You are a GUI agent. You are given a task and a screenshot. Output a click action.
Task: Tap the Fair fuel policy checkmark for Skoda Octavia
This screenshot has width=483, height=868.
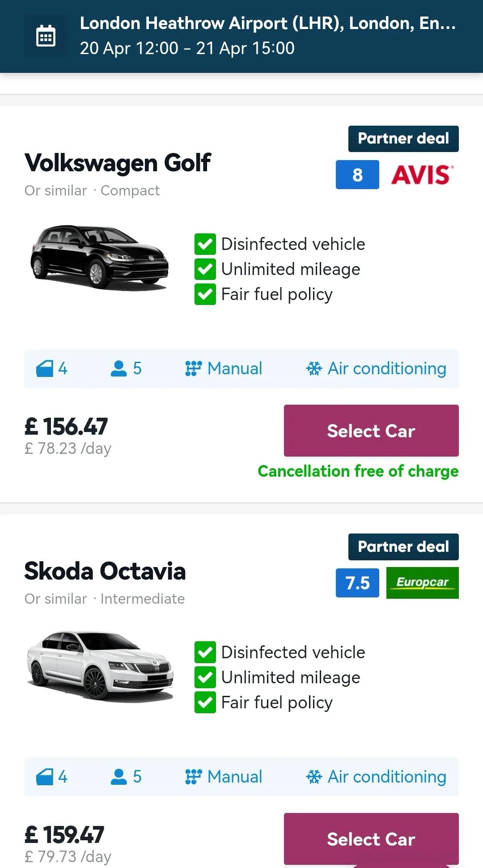click(205, 703)
